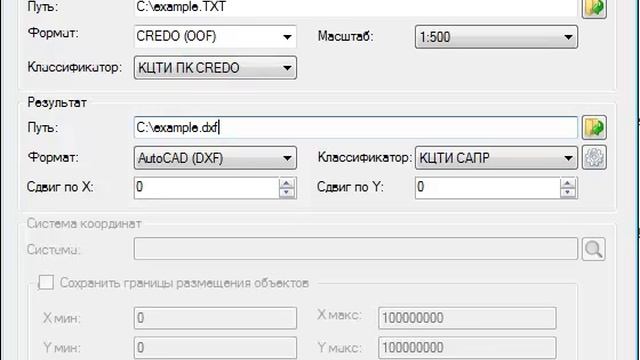The height and width of the screenshot is (360, 640).
Task: Click the source Классификатор label
Action: (75, 67)
